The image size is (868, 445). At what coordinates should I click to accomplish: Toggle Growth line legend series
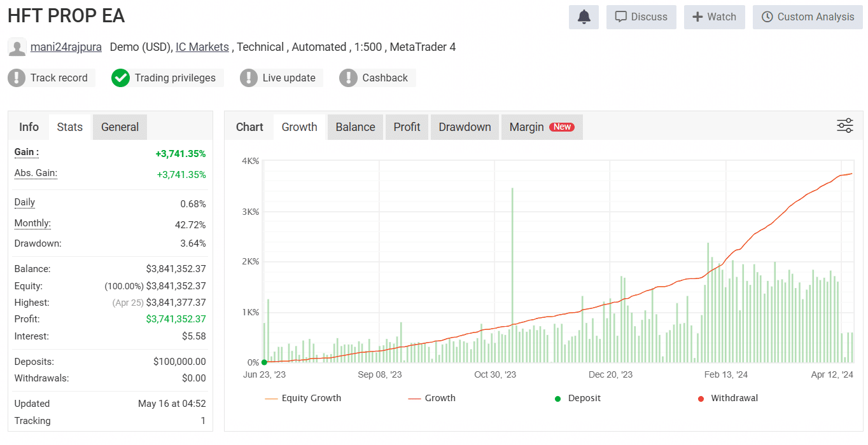(x=432, y=399)
